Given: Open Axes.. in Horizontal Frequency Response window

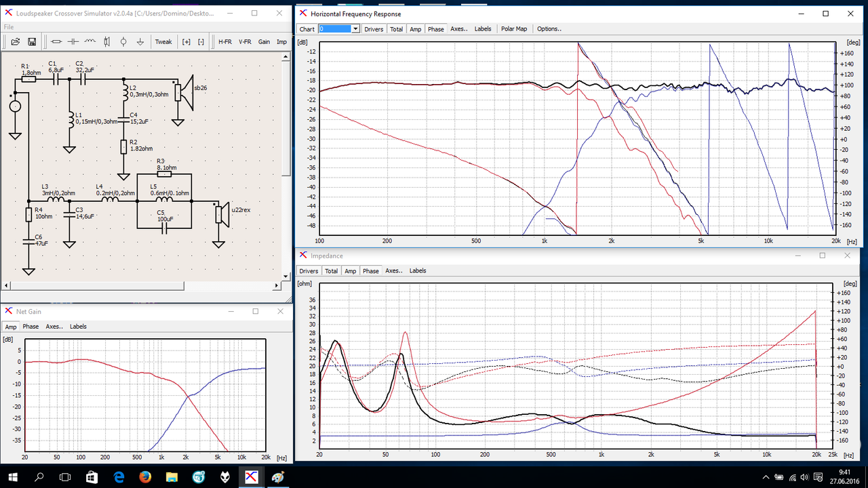Looking at the screenshot, I should [x=459, y=29].
